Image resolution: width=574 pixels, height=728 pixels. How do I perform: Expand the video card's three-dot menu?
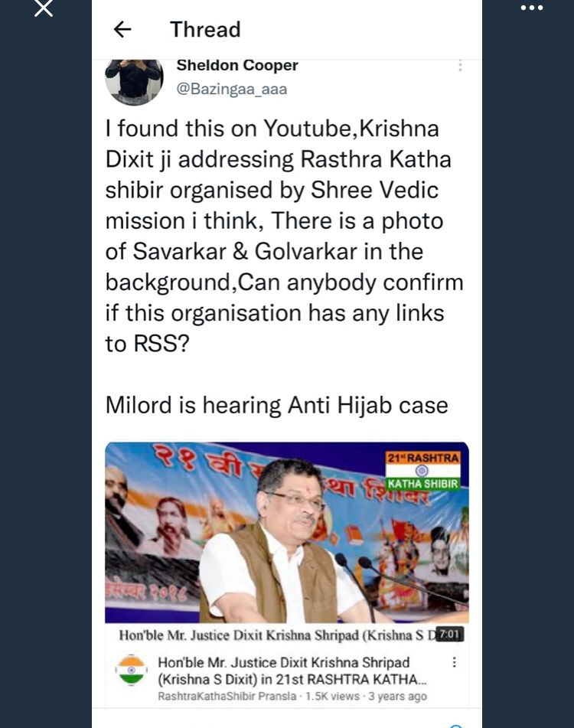coord(455,662)
